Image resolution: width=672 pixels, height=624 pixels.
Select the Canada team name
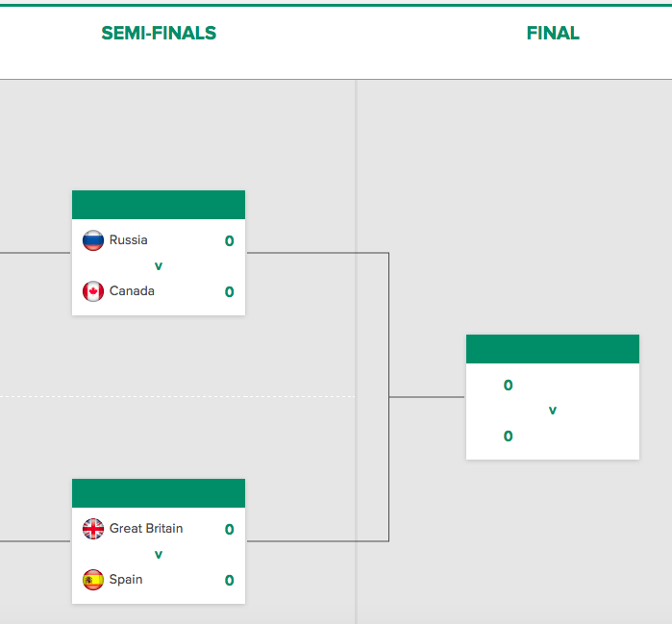132,291
